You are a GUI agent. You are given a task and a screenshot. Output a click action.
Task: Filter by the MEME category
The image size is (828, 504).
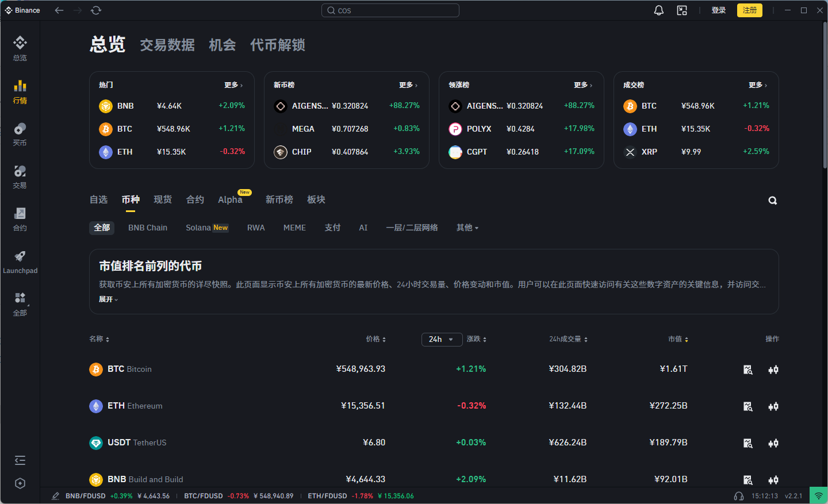[x=294, y=228]
